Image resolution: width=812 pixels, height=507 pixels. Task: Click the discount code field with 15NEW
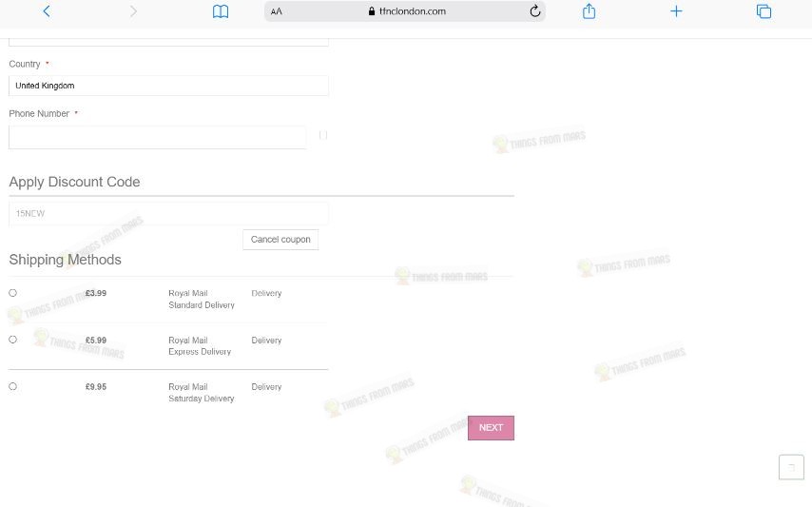[x=168, y=213]
